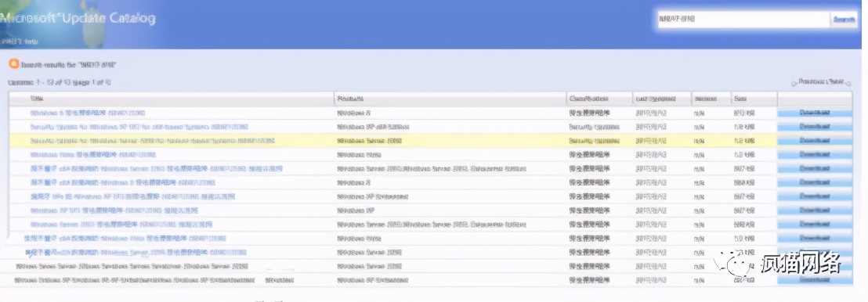The width and height of the screenshot is (868, 302).
Task: Click Download in the yellow highlighted row
Action: 815,141
